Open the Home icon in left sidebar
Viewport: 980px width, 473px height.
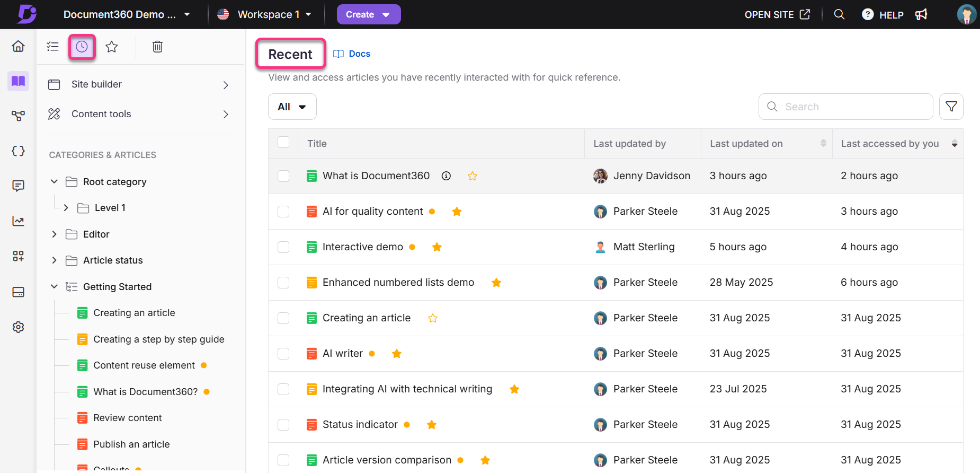(18, 47)
